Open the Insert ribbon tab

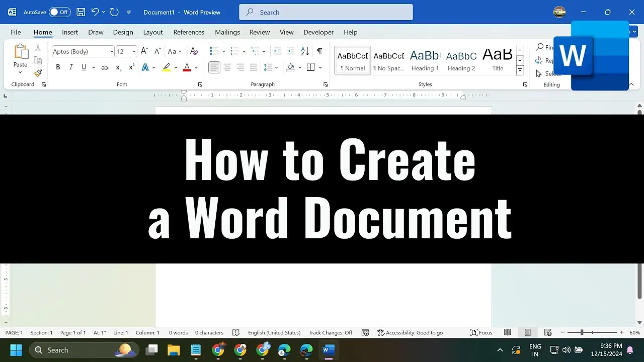tap(70, 32)
